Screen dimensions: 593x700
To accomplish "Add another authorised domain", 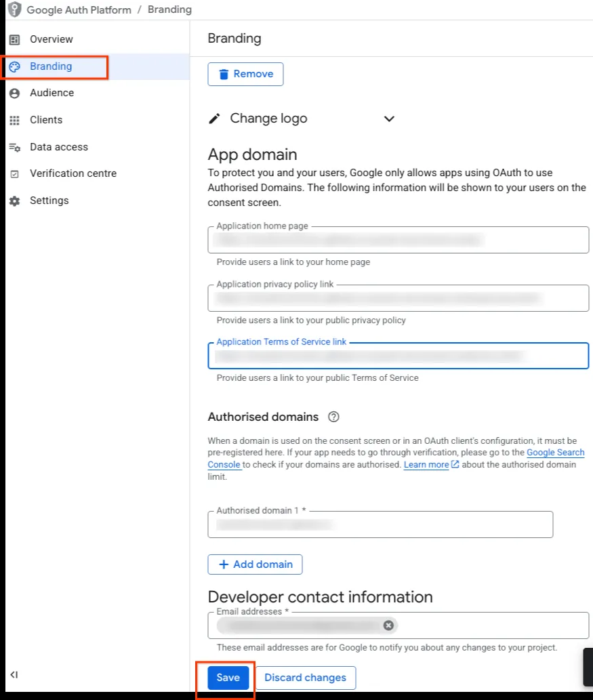I will (255, 564).
